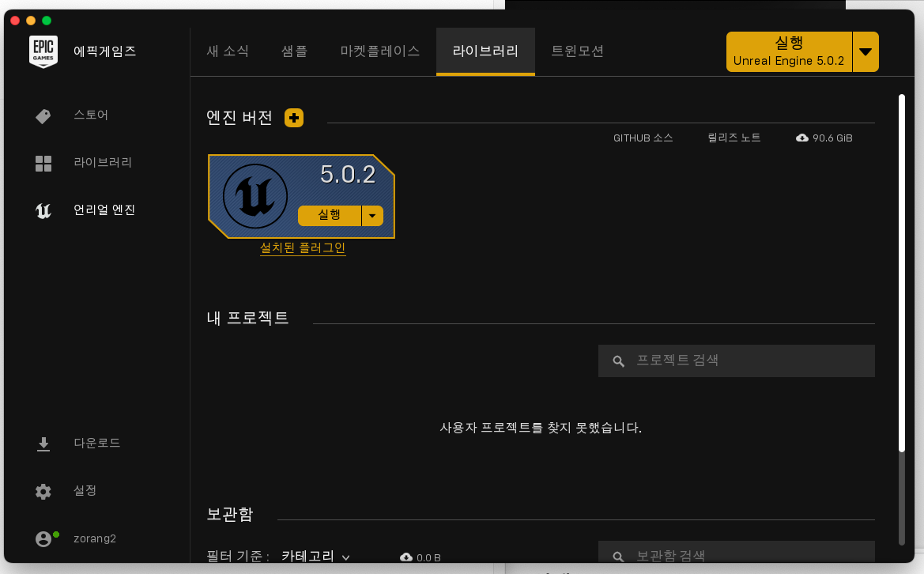
Task: Click the cloud icon beside 90.6 GiB
Action: [x=802, y=138]
